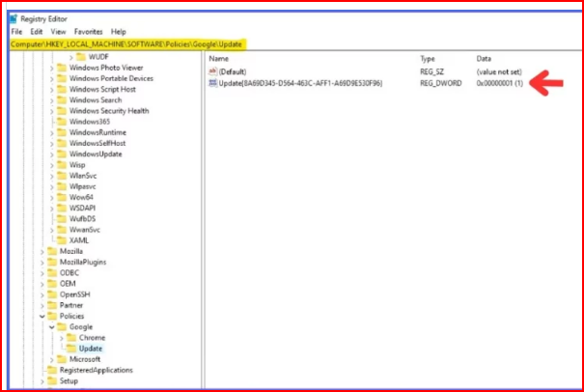Viewport: 584px width, 392px height.
Task: Click the XAML folder icon
Action: 62,240
